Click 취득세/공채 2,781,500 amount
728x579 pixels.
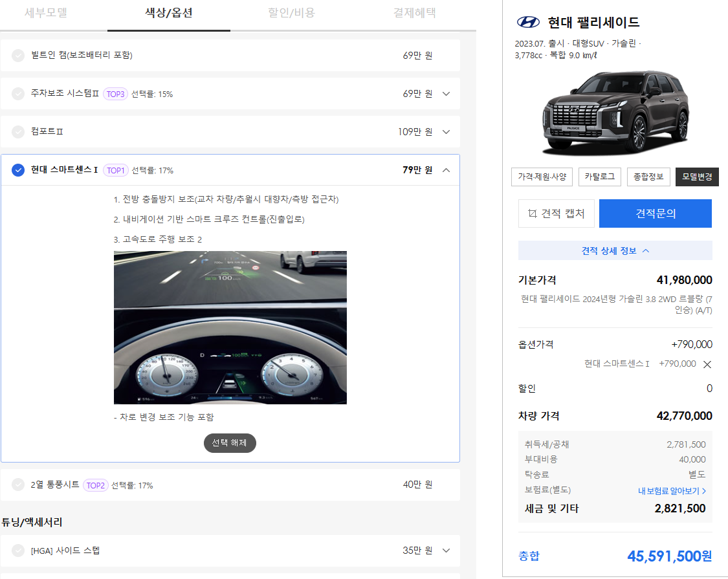pos(686,444)
